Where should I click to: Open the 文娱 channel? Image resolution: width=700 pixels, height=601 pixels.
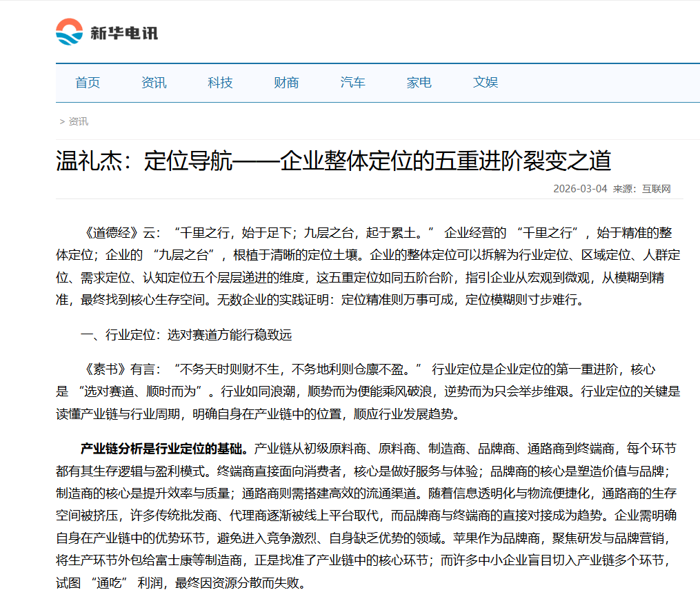click(x=485, y=82)
